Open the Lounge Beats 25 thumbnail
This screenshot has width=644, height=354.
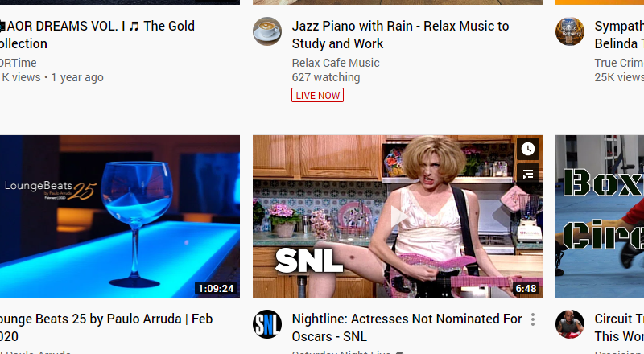(119, 216)
